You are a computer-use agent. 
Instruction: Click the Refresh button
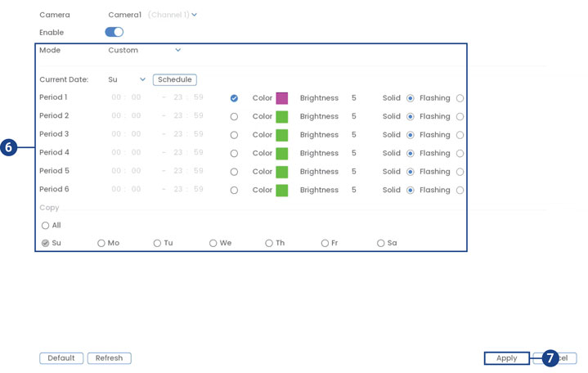(x=109, y=358)
